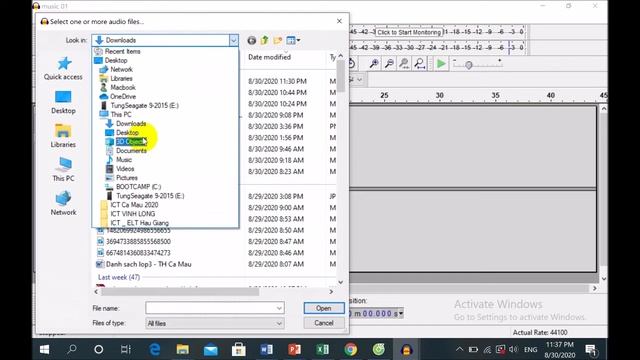The height and width of the screenshot is (360, 640).
Task: Select file Danh sach lop3 - TH Ca Mau
Action: click(149, 264)
